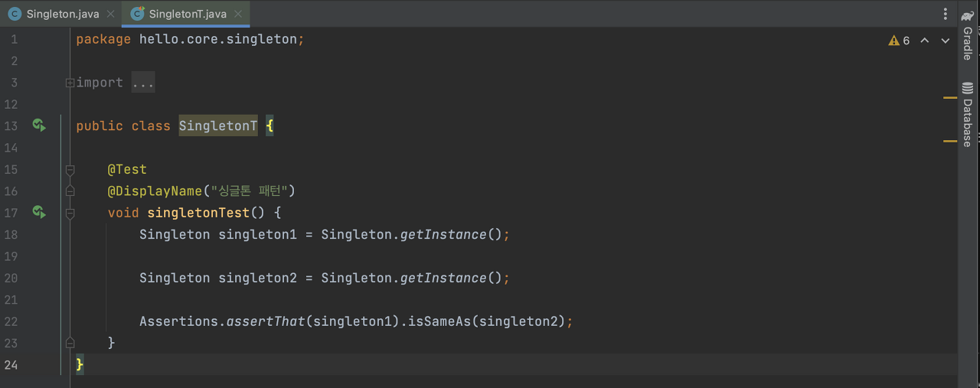Viewport: 980px width, 388px height.
Task: Collapse fold marker at @DisplayName line 16
Action: 70,191
